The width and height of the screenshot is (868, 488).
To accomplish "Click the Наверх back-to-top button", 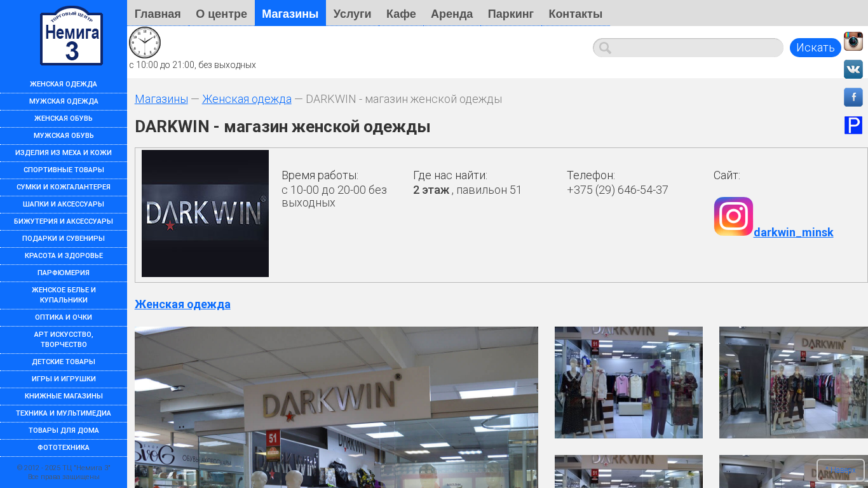I will click(841, 470).
